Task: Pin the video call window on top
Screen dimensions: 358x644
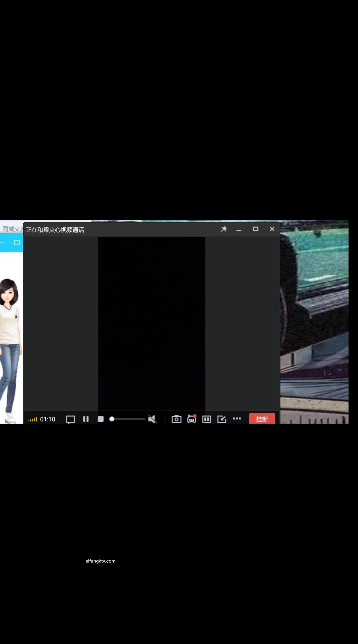Action: coord(224,229)
